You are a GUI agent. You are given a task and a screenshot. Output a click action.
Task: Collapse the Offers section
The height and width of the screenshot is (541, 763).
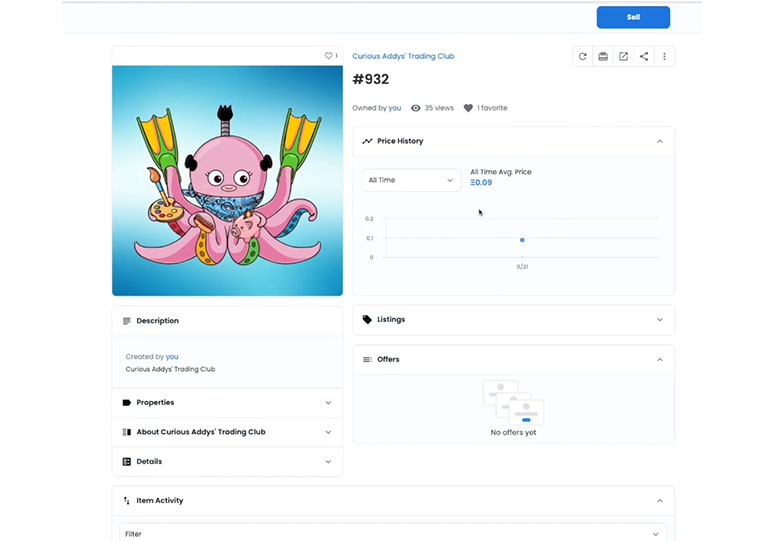[x=660, y=360]
